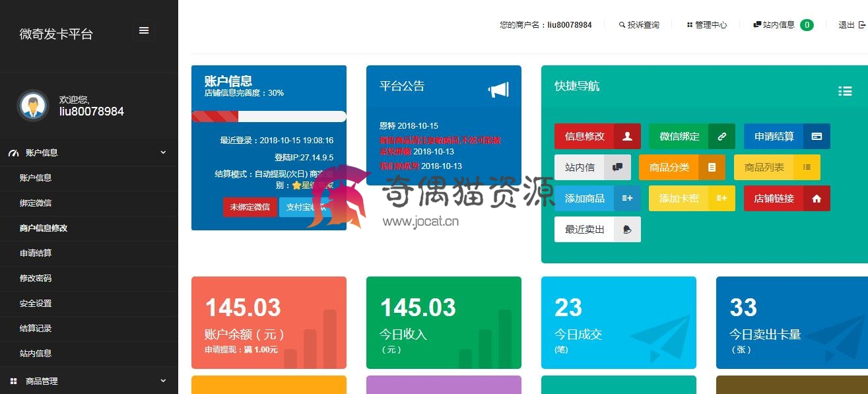
Task: Click the green 微信绑定 shortcut button
Action: click(692, 136)
